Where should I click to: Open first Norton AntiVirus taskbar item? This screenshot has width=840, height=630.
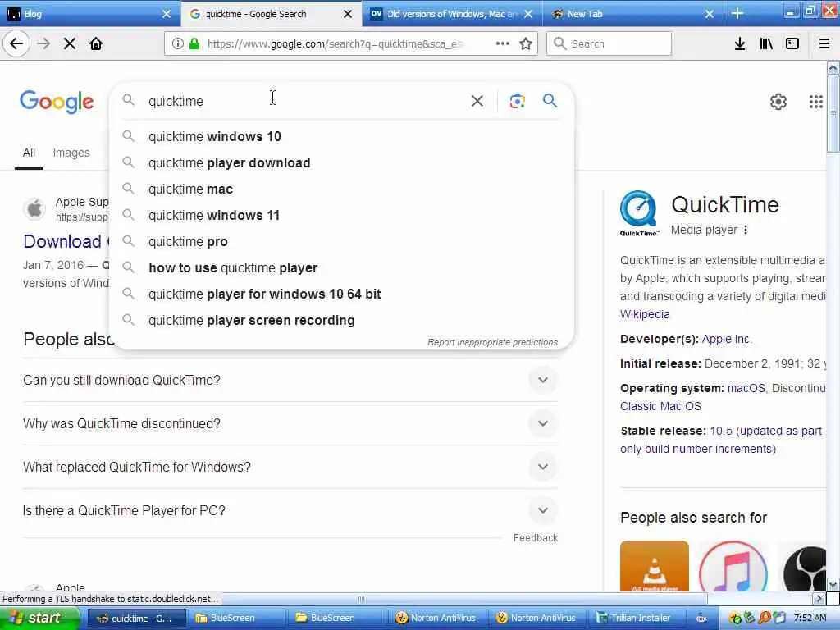coord(436,618)
